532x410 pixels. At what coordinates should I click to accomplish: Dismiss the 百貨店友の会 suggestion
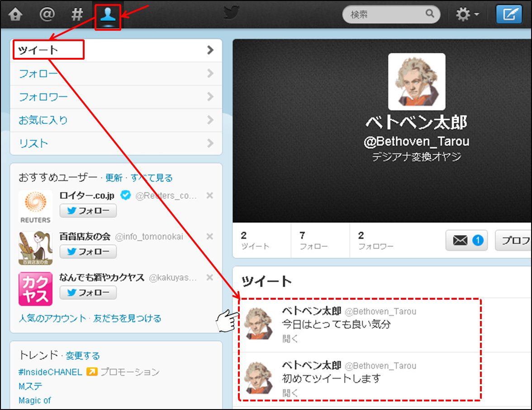(x=209, y=236)
